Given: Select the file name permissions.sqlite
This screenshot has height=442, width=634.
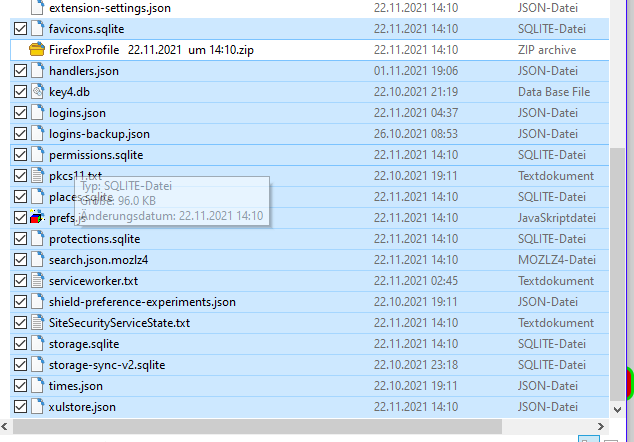Looking at the screenshot, I should (x=96, y=155).
